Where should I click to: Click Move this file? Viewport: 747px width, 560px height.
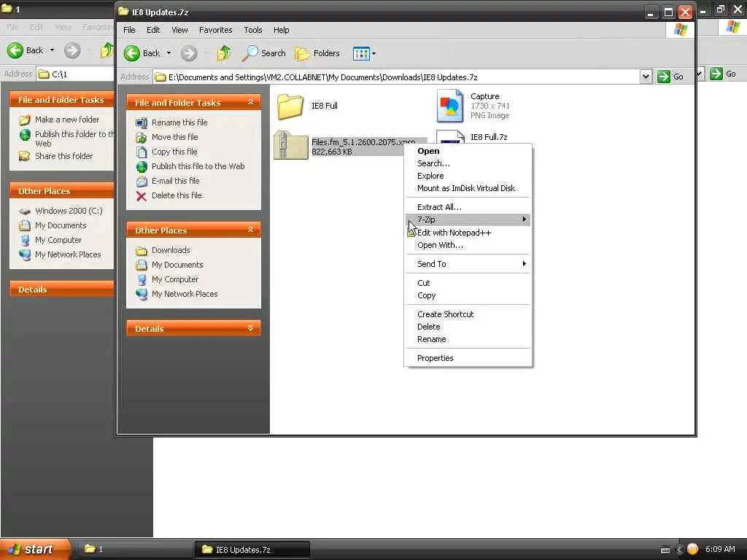174,137
